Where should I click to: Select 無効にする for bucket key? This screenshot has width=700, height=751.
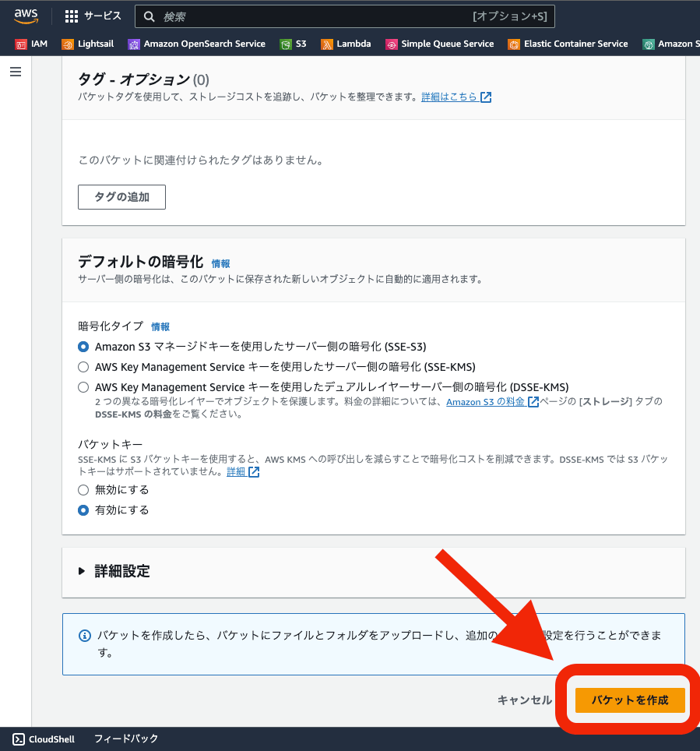coord(83,490)
